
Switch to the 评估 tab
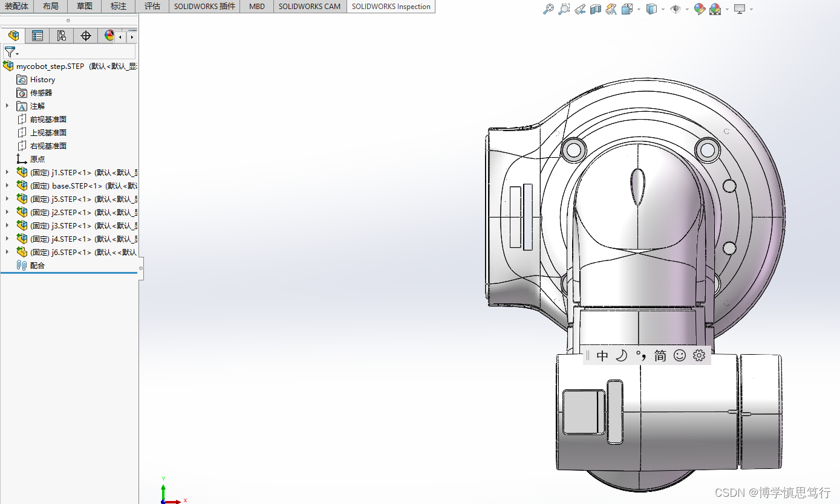[x=152, y=6]
